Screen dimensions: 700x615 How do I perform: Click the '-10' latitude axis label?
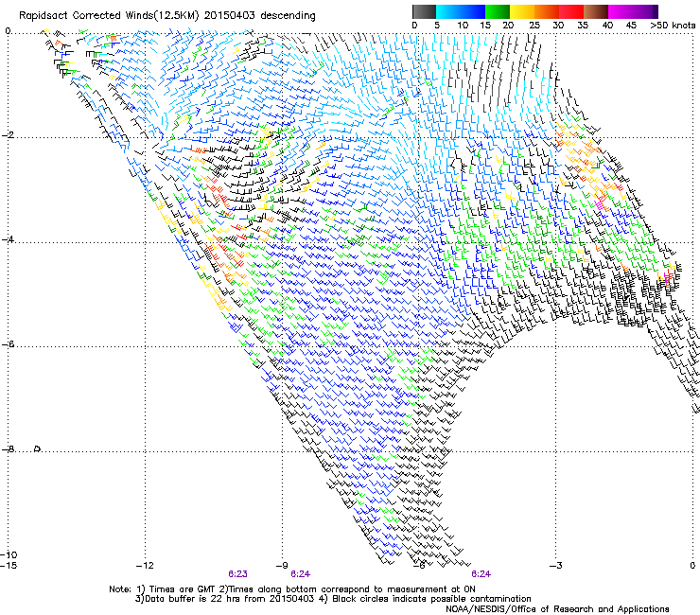click(9, 554)
